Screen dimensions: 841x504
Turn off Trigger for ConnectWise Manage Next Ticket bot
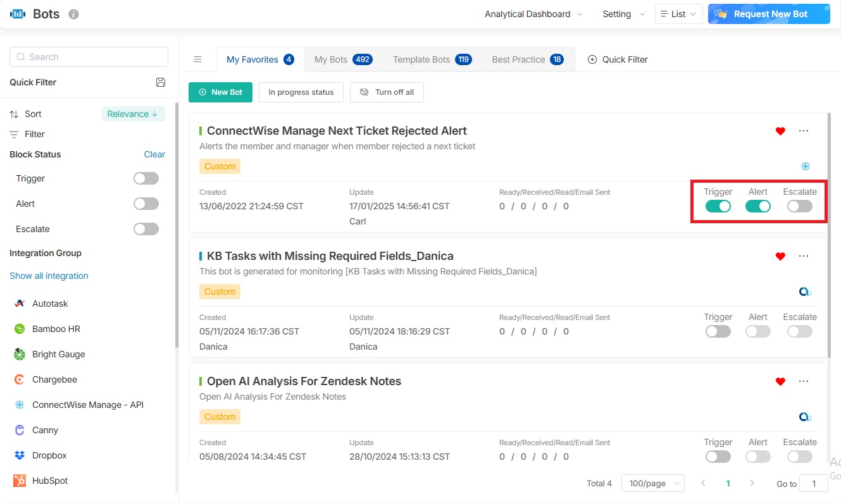718,206
